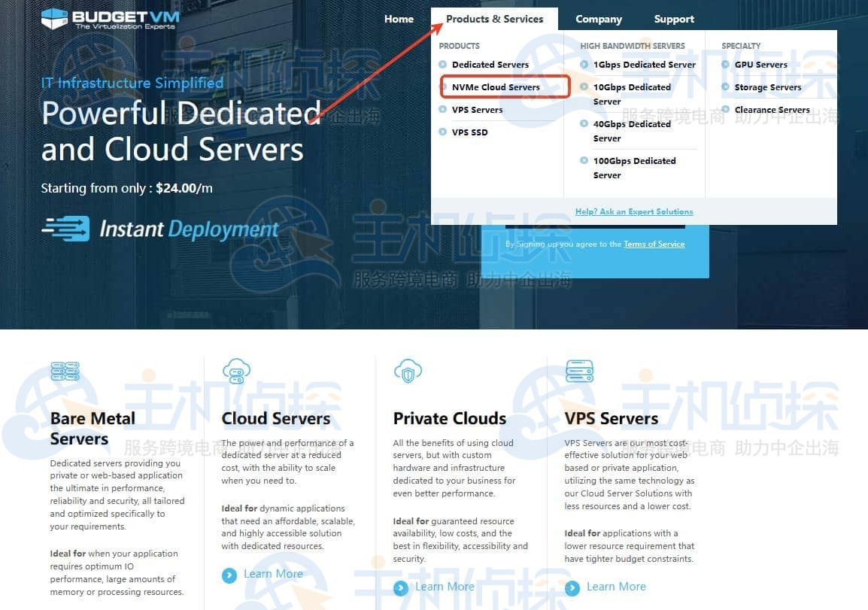Click bullet icon beside Storage Servers
This screenshot has height=610, width=868.
726,87
